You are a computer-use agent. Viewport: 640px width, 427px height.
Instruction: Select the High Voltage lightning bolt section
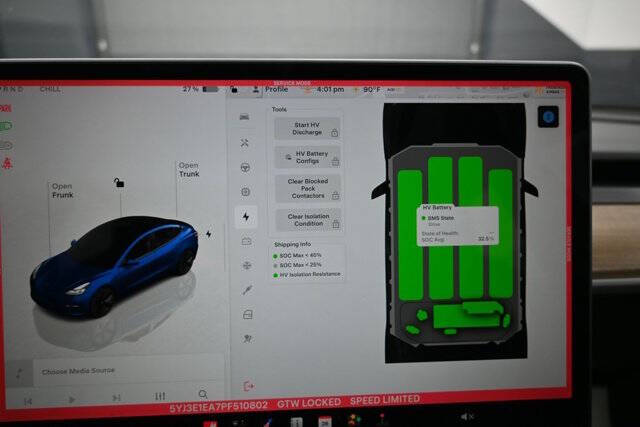(246, 216)
